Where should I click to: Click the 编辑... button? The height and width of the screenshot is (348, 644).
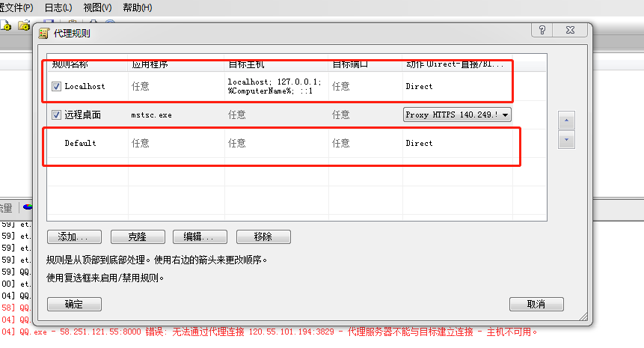(200, 236)
